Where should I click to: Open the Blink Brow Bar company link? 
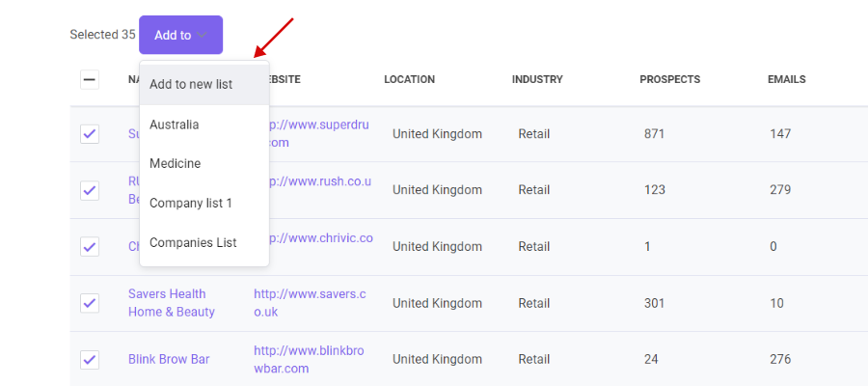click(x=169, y=359)
